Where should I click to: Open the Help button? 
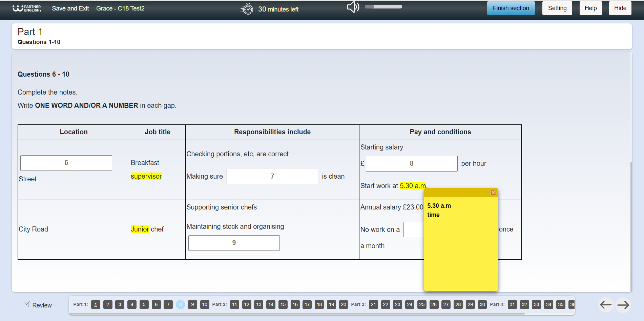point(590,8)
